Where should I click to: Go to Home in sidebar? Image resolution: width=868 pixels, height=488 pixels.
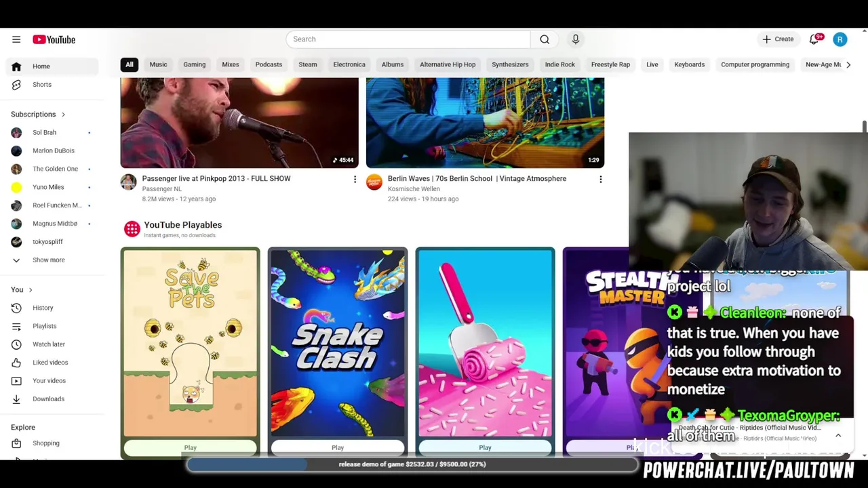tap(53, 66)
